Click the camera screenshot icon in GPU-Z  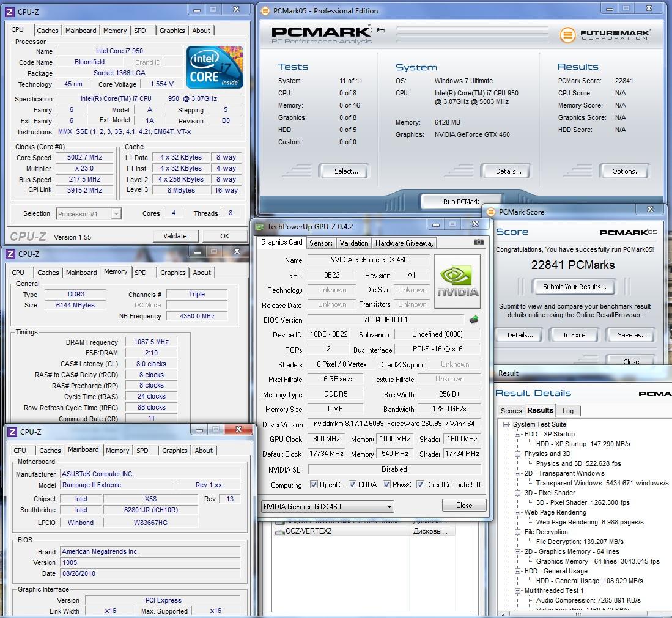coord(478,242)
